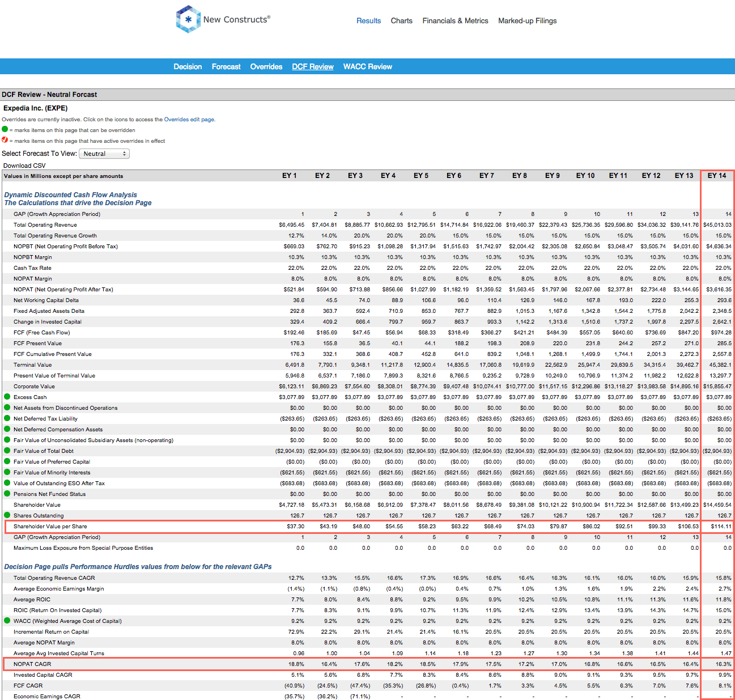Click the Cash Tax Rate row label
735x700 pixels.
click(x=32, y=268)
